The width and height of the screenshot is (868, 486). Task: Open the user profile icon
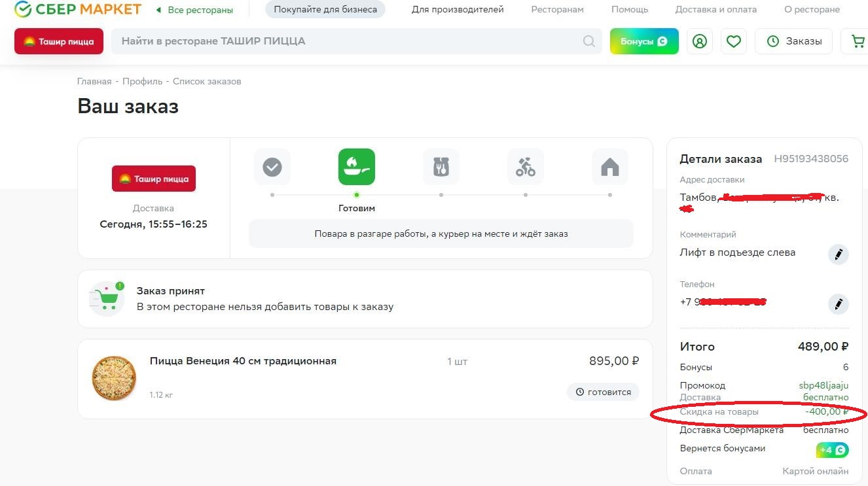[700, 41]
